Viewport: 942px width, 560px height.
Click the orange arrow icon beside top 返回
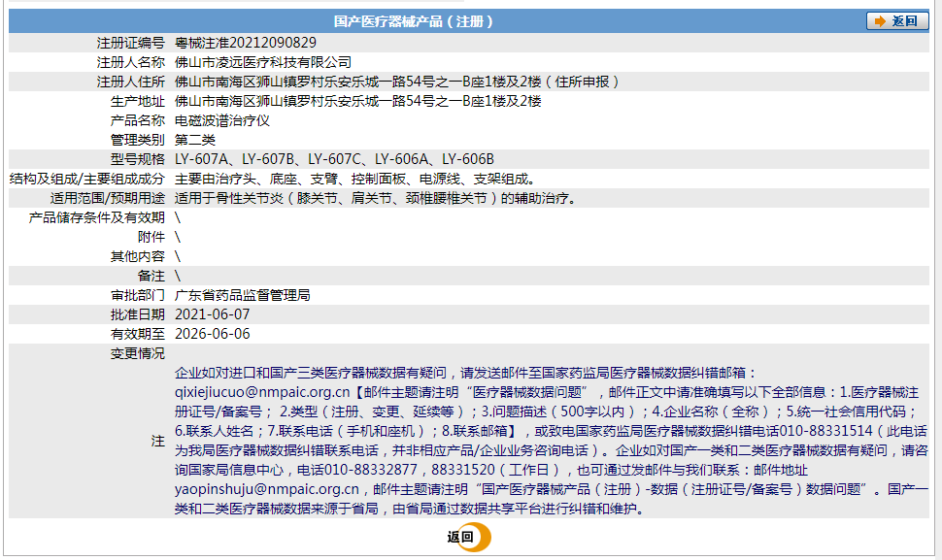(880, 21)
